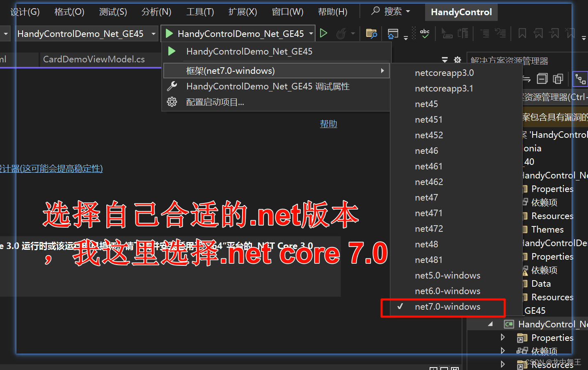Toggle the highlighted tree view icon in Solution Explorer
The height and width of the screenshot is (370, 588).
click(580, 79)
